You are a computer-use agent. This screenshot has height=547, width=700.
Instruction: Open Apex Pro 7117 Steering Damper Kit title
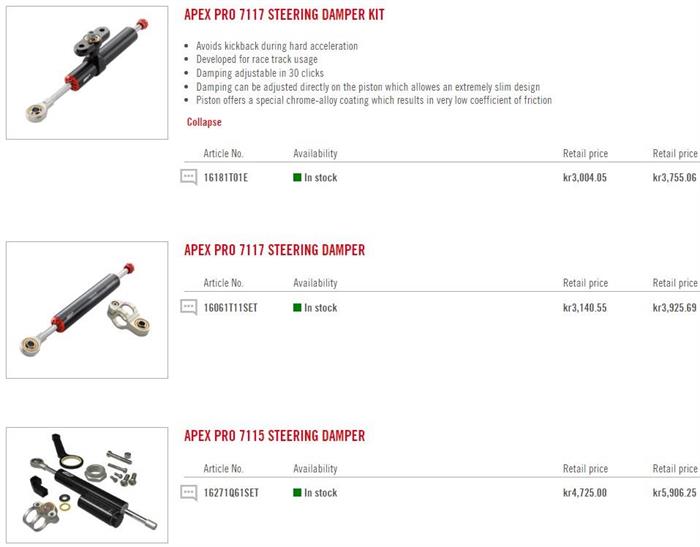coord(284,14)
